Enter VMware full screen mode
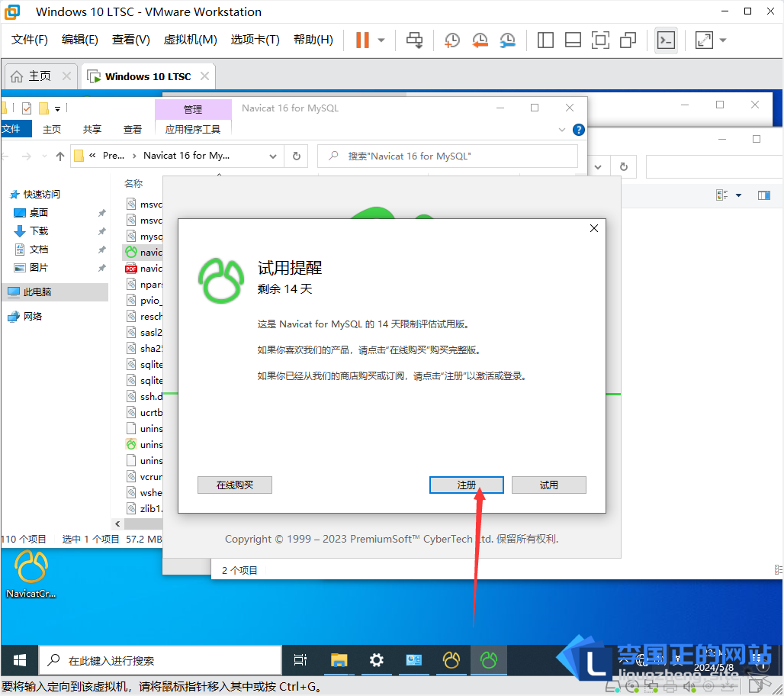 pyautogui.click(x=600, y=40)
